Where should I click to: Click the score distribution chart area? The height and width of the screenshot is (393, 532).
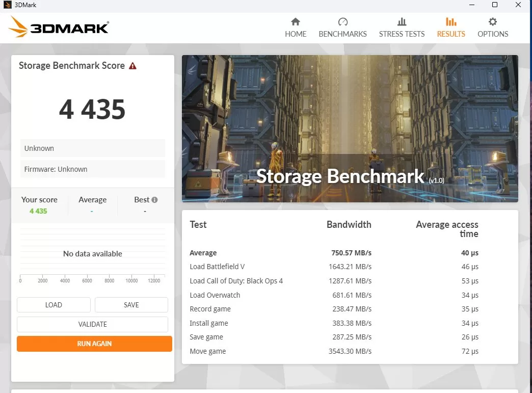(93, 253)
